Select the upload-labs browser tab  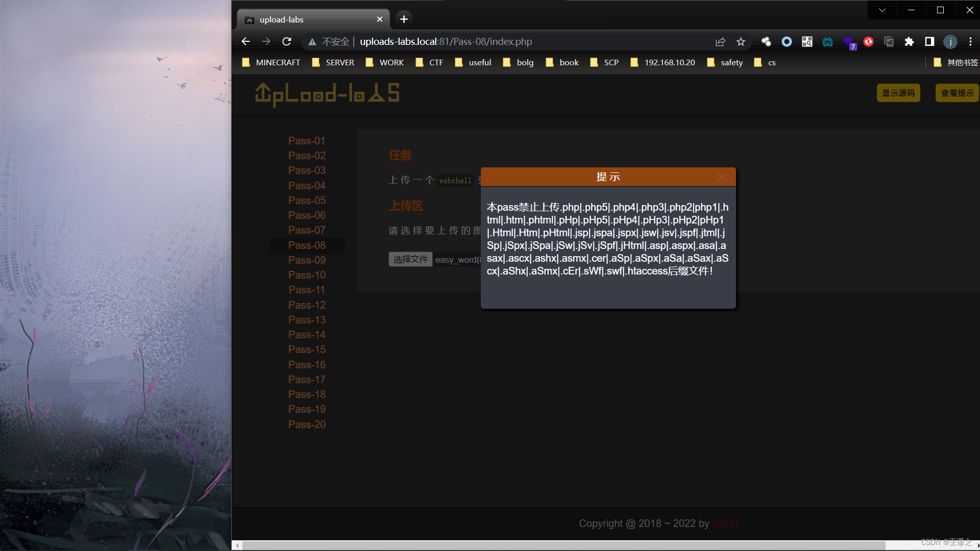coord(313,19)
